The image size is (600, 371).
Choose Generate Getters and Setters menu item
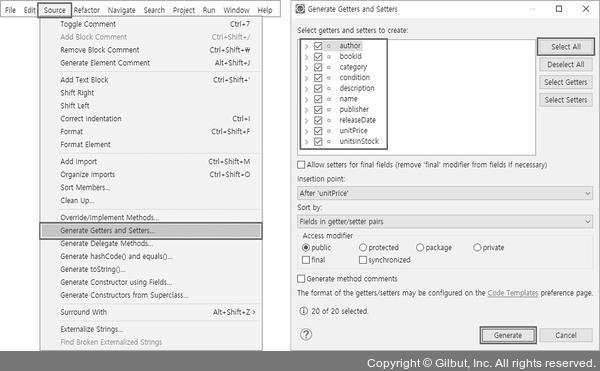[x=151, y=231]
